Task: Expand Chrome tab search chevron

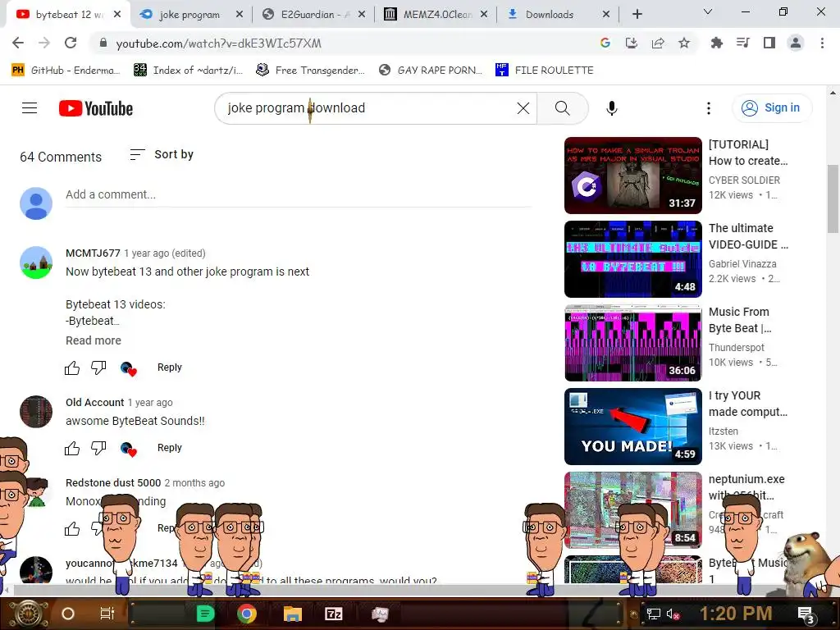Action: click(x=708, y=11)
